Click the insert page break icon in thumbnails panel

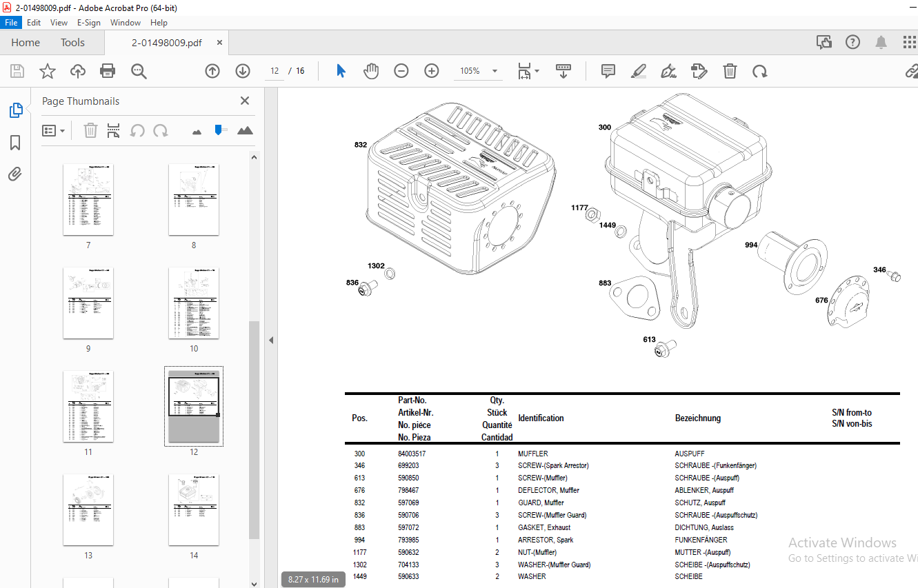pyautogui.click(x=114, y=130)
